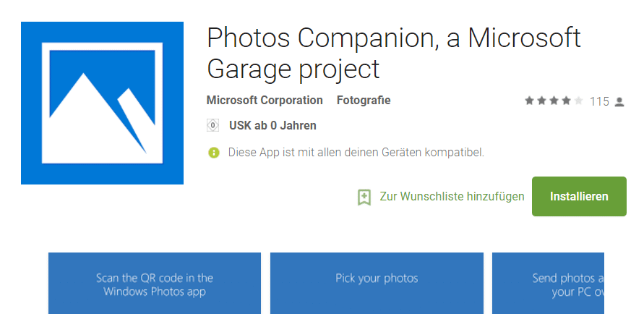This screenshot has height=314, width=644.
Task: Click the fourth rating star
Action: (x=566, y=101)
